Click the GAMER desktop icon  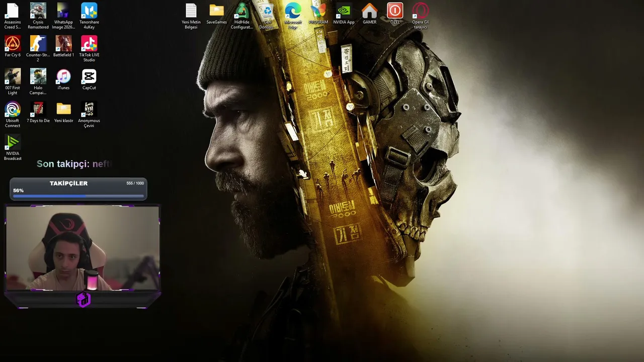pos(369,14)
